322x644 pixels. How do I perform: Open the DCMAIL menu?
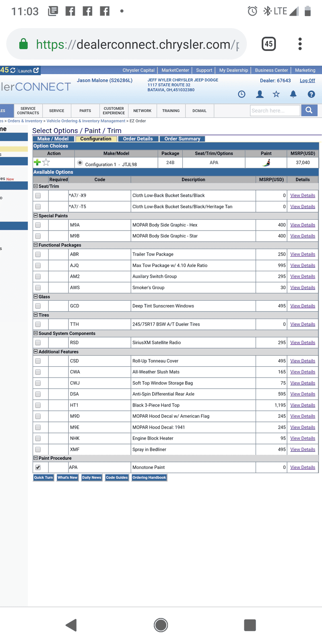point(199,111)
